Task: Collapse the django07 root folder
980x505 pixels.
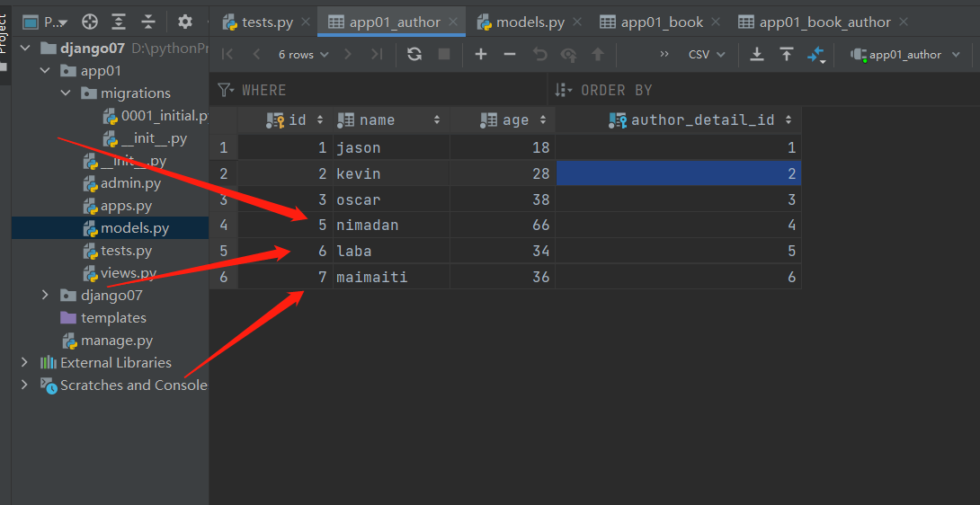Action: click(x=25, y=49)
